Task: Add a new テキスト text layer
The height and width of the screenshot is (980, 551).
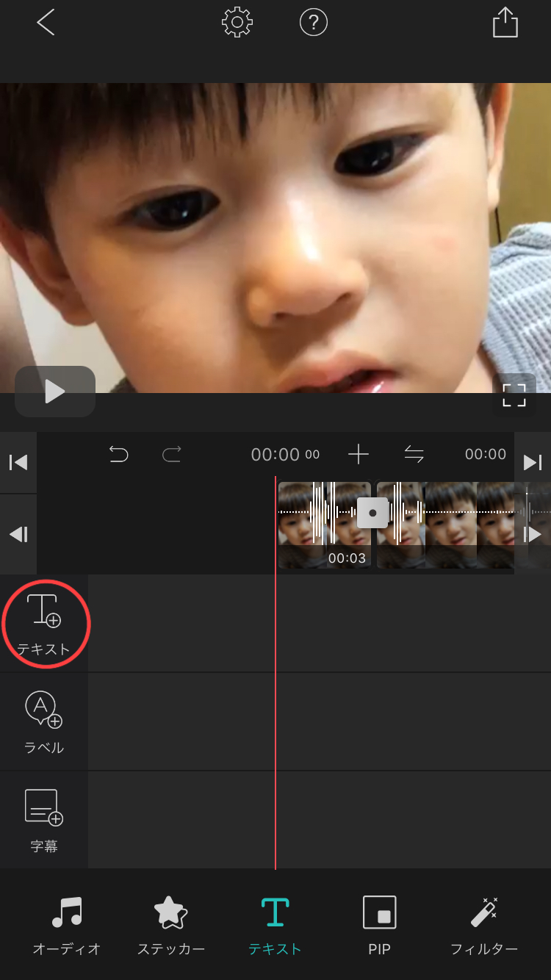Action: coord(44,623)
